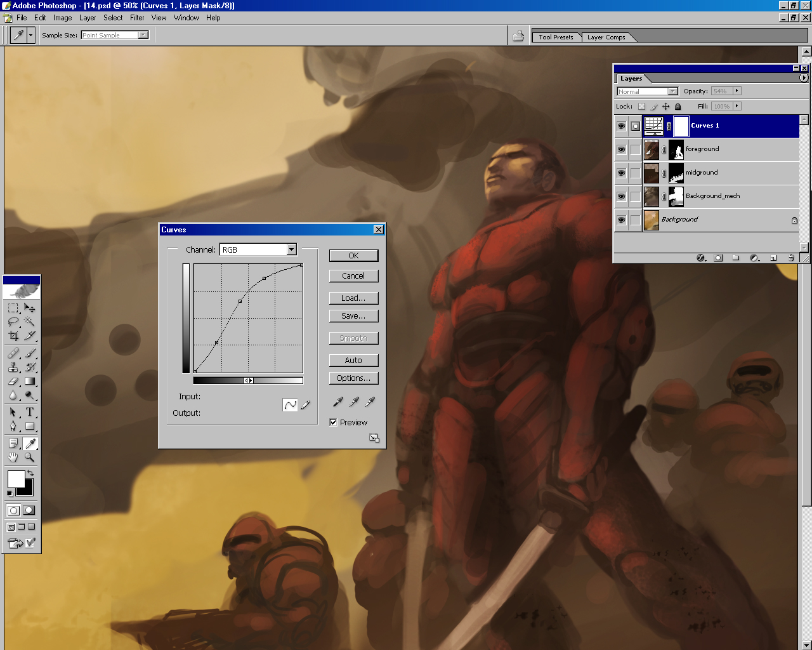
Task: Switch to the Tool Presets tab
Action: [556, 37]
